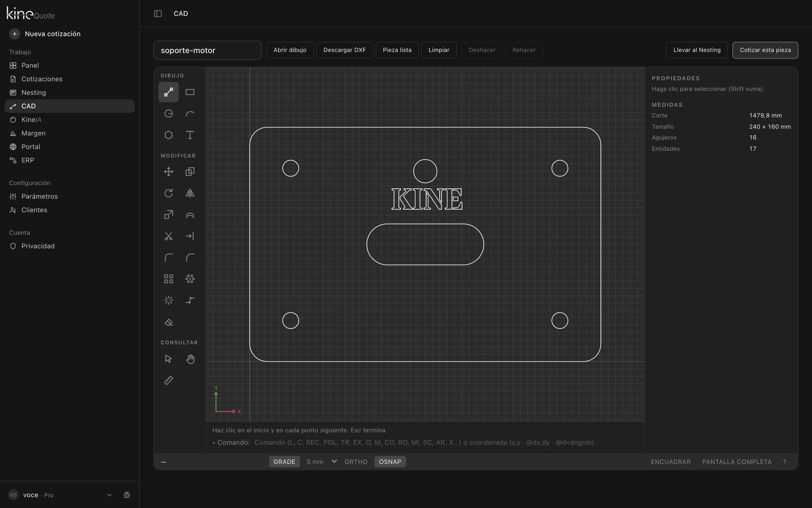Activate the Pan hand tool
This screenshot has width=812, height=508.
(x=190, y=359)
